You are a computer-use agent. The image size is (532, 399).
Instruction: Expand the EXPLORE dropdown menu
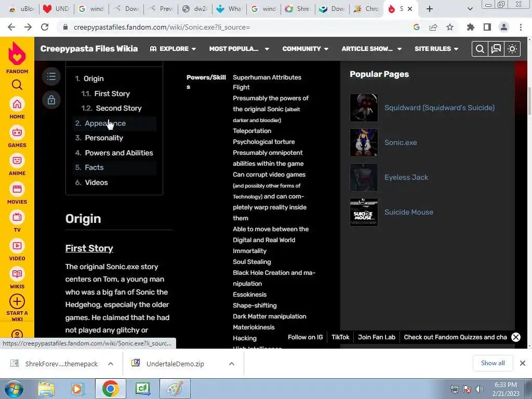[173, 49]
